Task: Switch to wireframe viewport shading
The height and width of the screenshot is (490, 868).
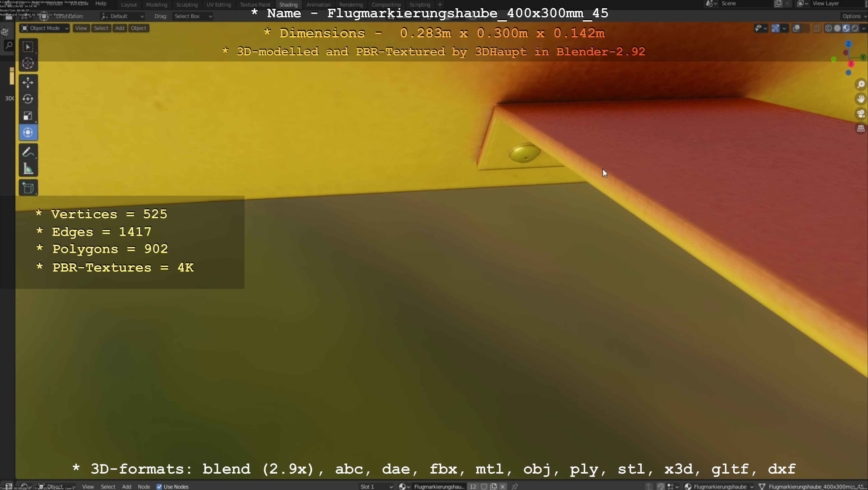Action: (829, 28)
